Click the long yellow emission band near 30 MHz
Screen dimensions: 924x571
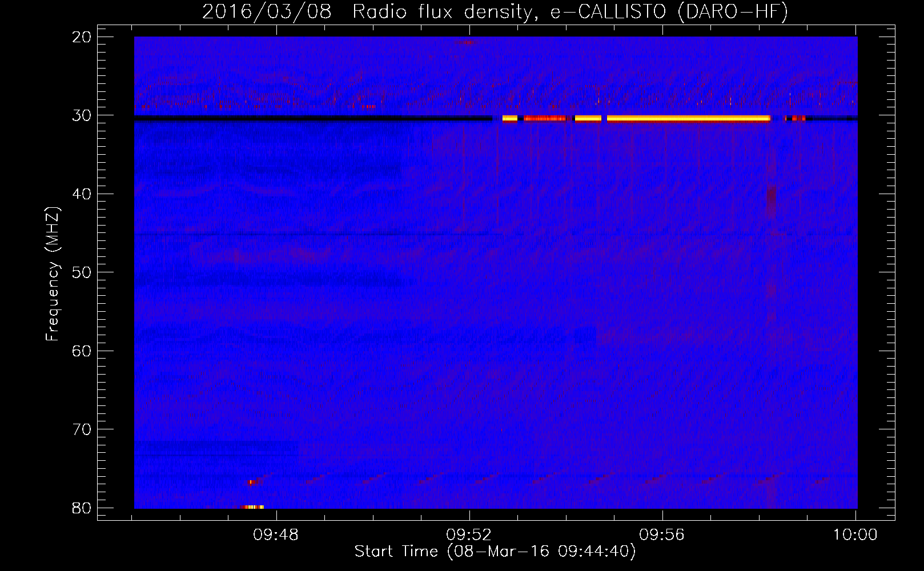(x=688, y=119)
